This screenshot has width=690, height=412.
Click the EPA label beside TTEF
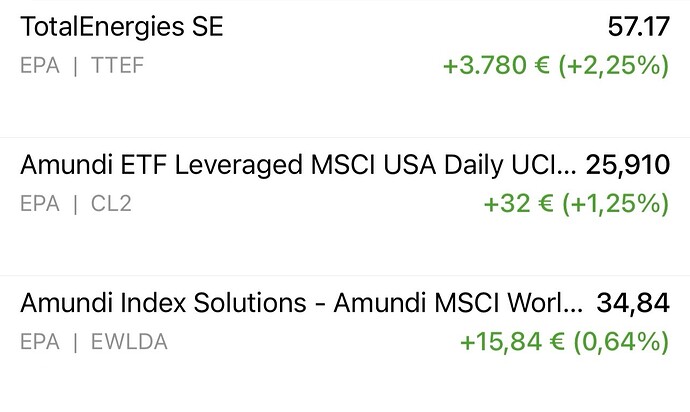pos(39,67)
